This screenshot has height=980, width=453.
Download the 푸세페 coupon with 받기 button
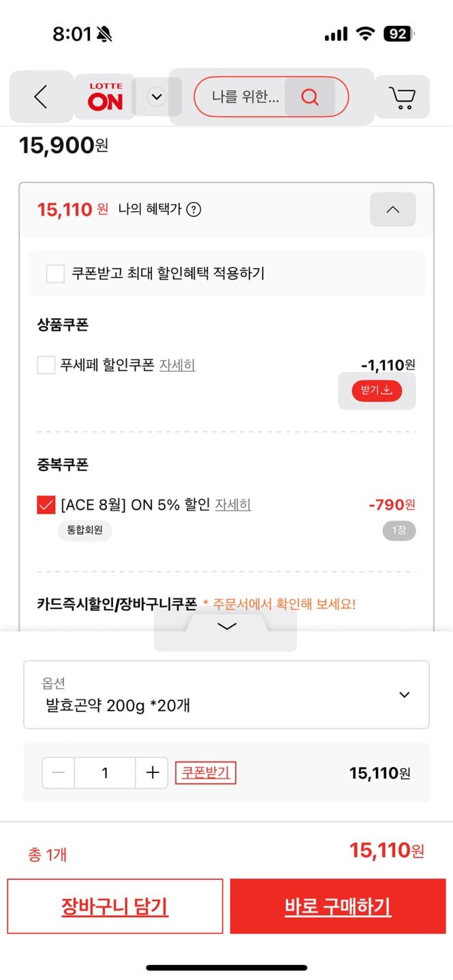pyautogui.click(x=377, y=391)
